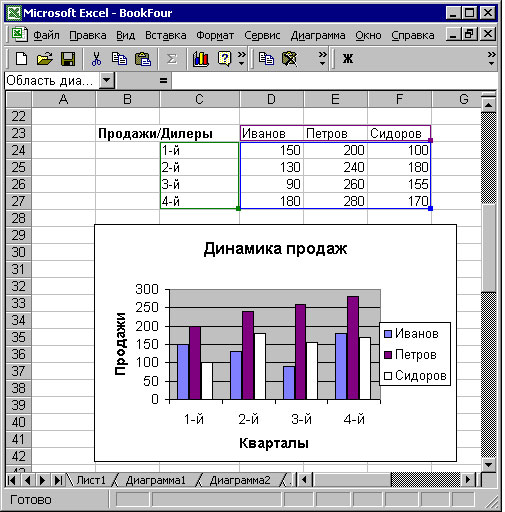Click the New workbook icon
Screen dimensions: 505x512
point(22,59)
